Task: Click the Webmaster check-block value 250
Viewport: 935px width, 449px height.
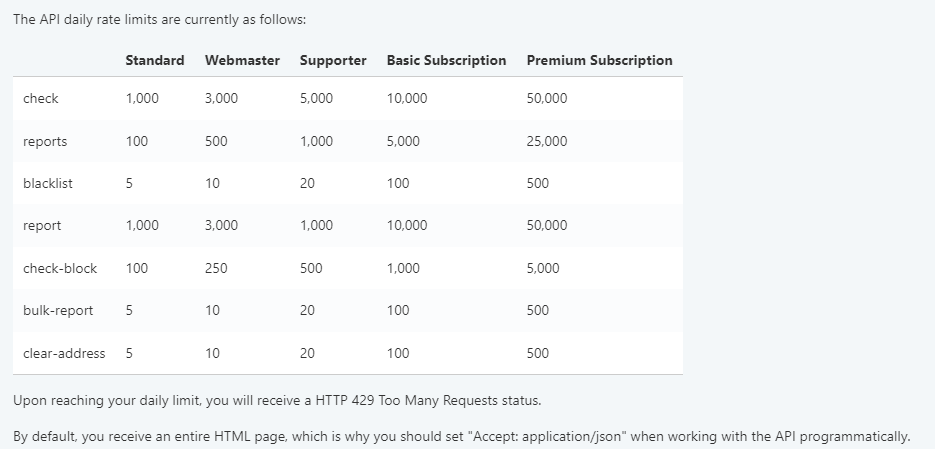Action: coord(216,268)
